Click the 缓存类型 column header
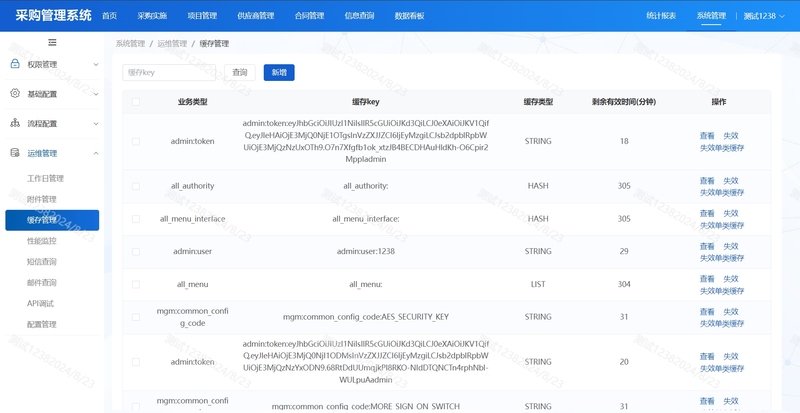 538,102
